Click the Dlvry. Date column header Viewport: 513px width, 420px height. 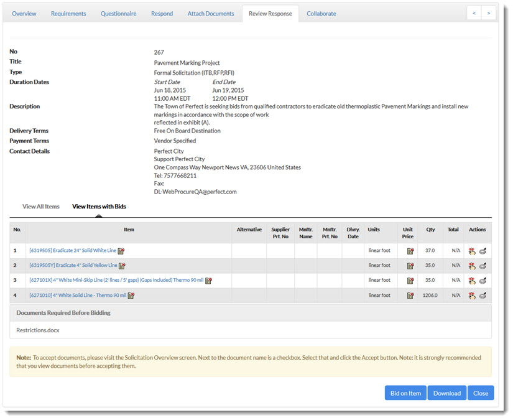(353, 233)
